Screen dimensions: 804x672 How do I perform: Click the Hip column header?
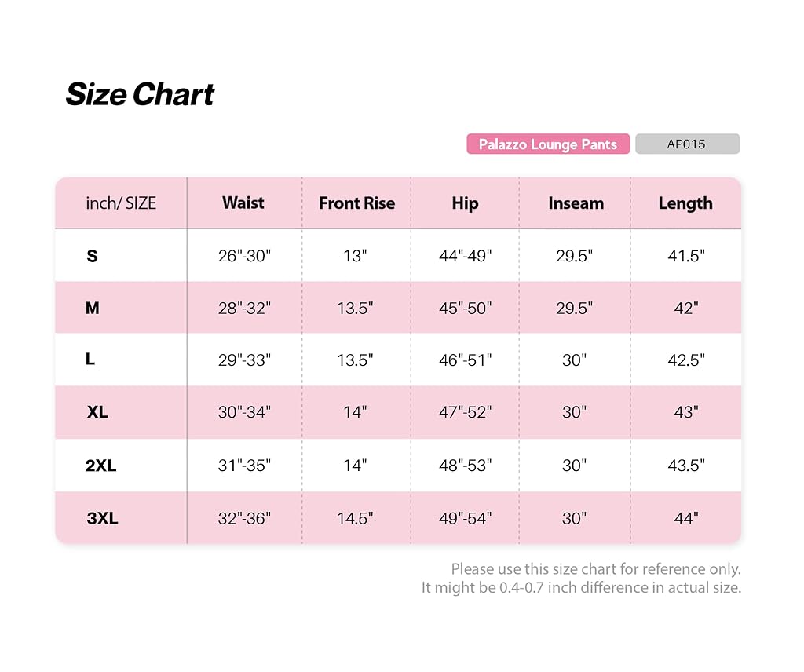pyautogui.click(x=465, y=203)
